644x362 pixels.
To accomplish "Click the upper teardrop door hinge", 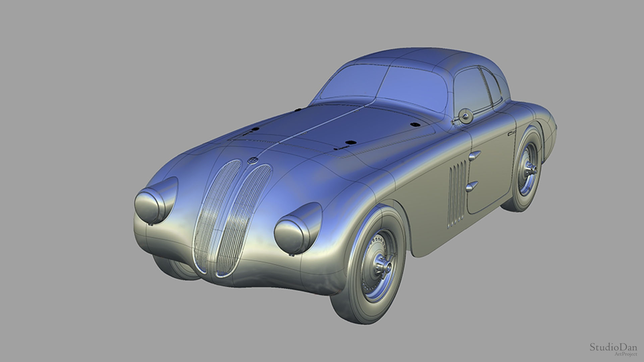I will point(475,155).
